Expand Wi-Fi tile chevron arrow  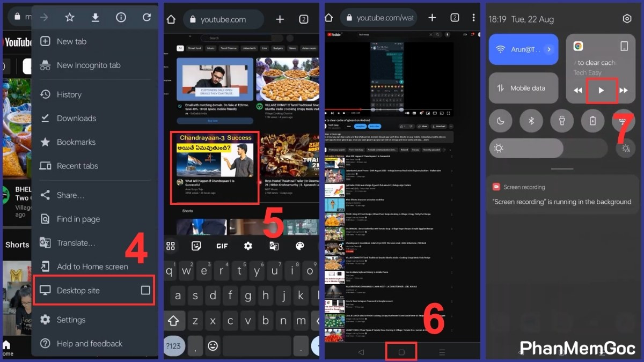click(x=548, y=49)
